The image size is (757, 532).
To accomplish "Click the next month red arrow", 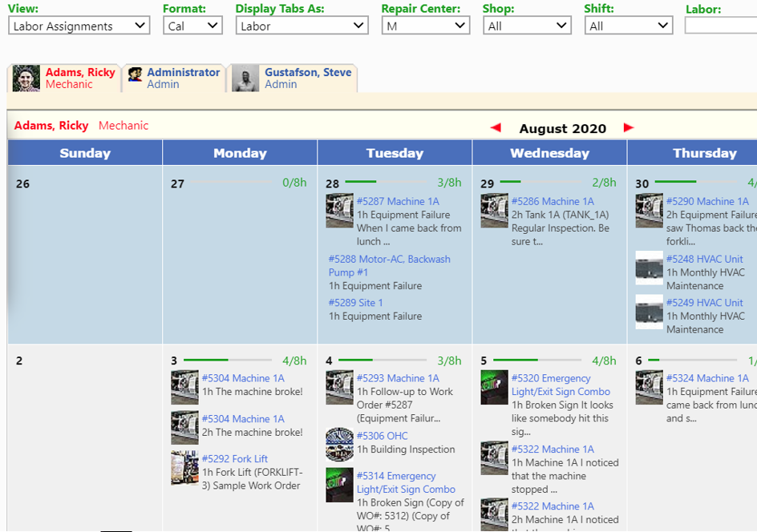I will (x=629, y=127).
